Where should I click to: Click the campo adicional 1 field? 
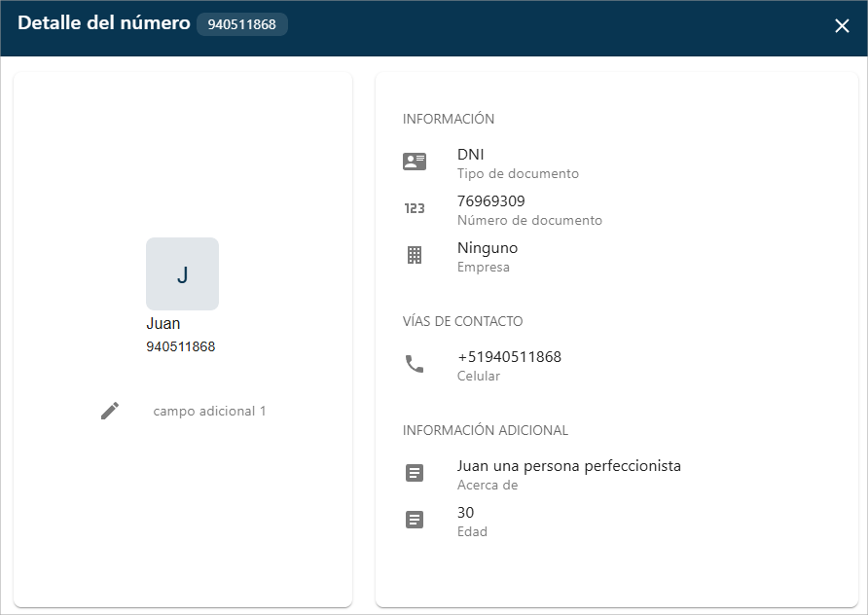tap(209, 411)
